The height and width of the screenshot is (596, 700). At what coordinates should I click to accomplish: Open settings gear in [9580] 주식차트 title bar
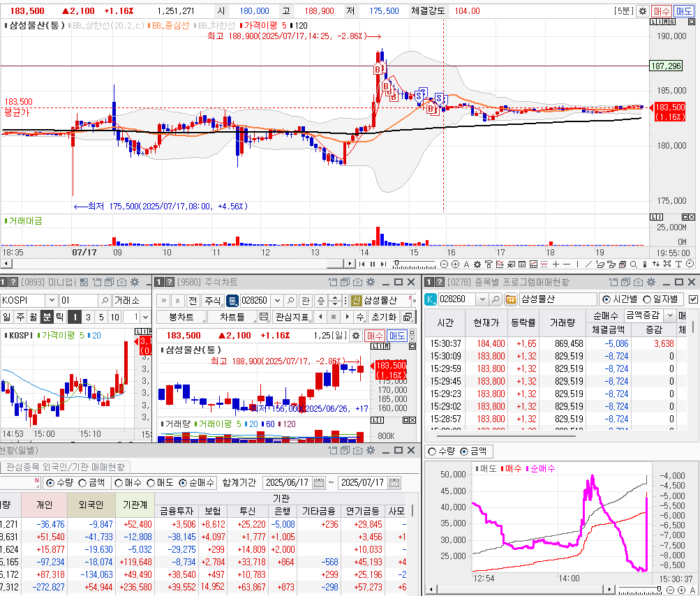370,282
